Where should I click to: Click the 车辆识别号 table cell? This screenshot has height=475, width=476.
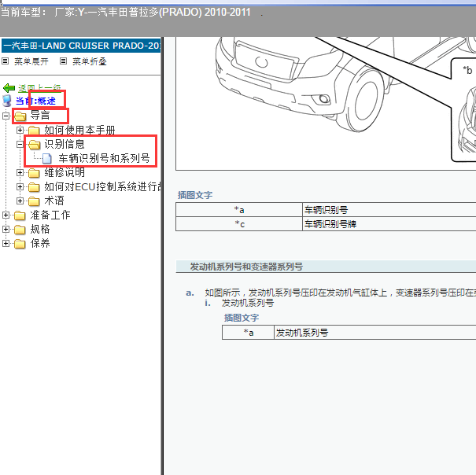389,210
